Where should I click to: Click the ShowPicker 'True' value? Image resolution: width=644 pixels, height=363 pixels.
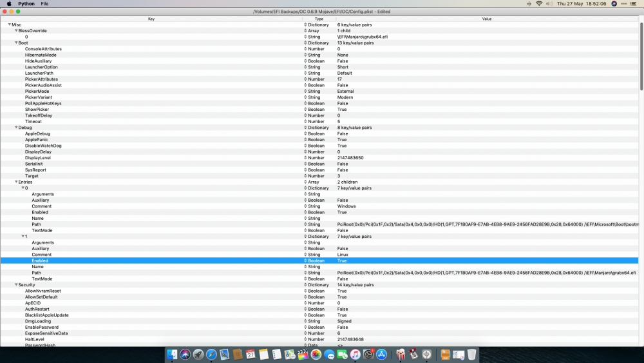pyautogui.click(x=342, y=110)
